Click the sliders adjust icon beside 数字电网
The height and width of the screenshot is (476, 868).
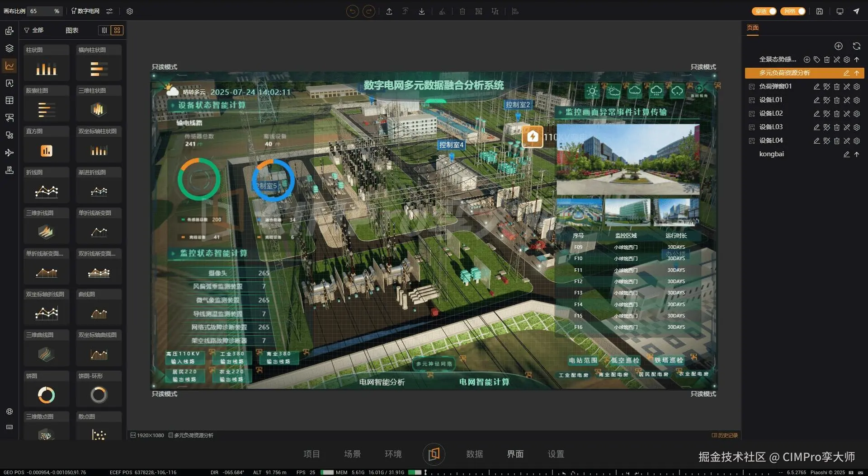[109, 11]
